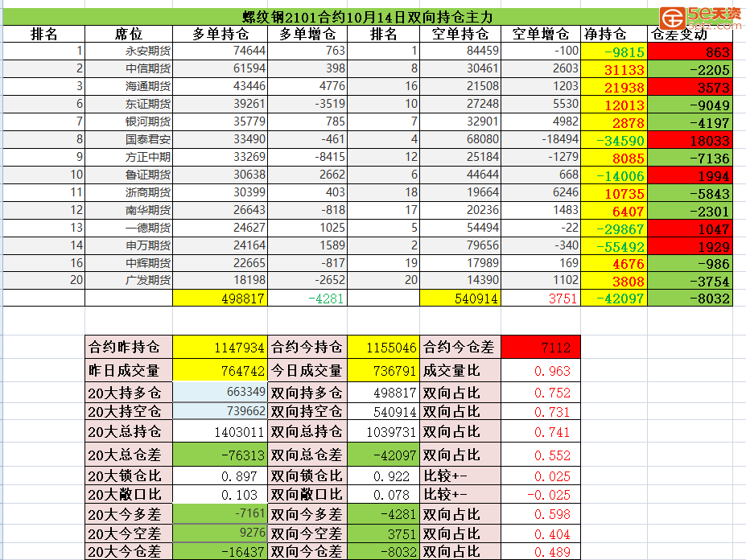Click the 净持仓 column header

pyautogui.click(x=614, y=35)
